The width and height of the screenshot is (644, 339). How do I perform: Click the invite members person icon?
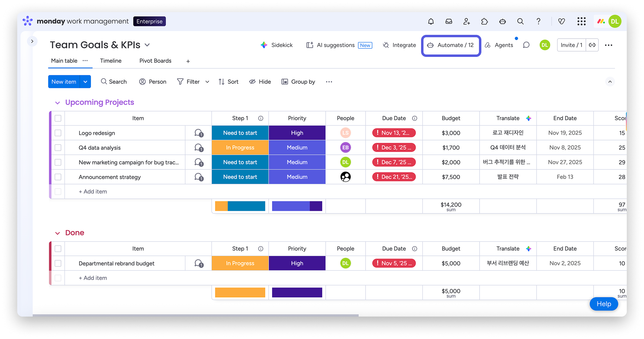tap(467, 21)
